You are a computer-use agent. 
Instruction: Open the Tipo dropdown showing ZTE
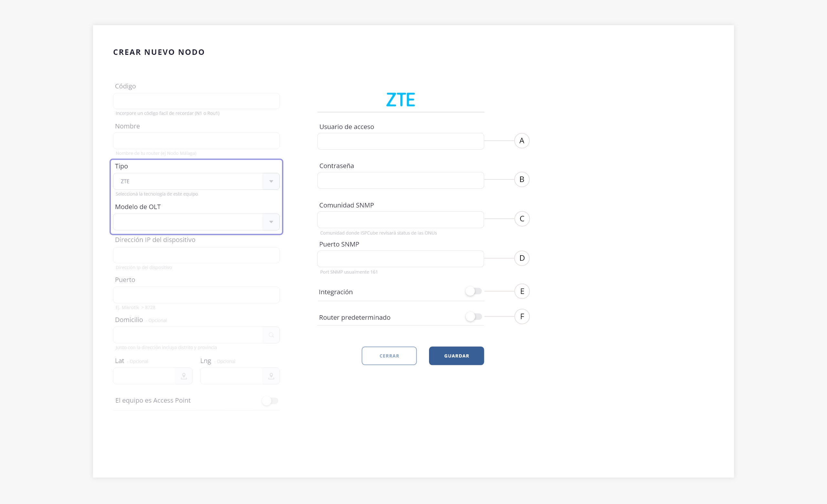pos(196,181)
